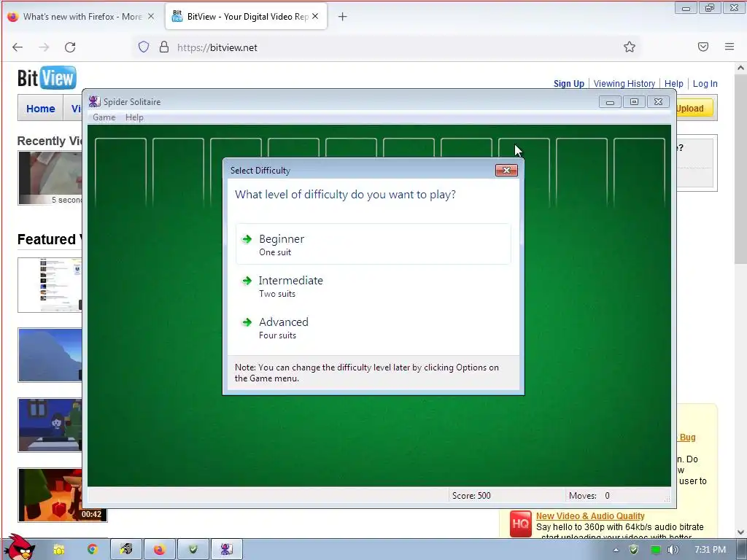This screenshot has width=747, height=560.
Task: Minimize the Spider Solitaire window
Action: [x=610, y=102]
